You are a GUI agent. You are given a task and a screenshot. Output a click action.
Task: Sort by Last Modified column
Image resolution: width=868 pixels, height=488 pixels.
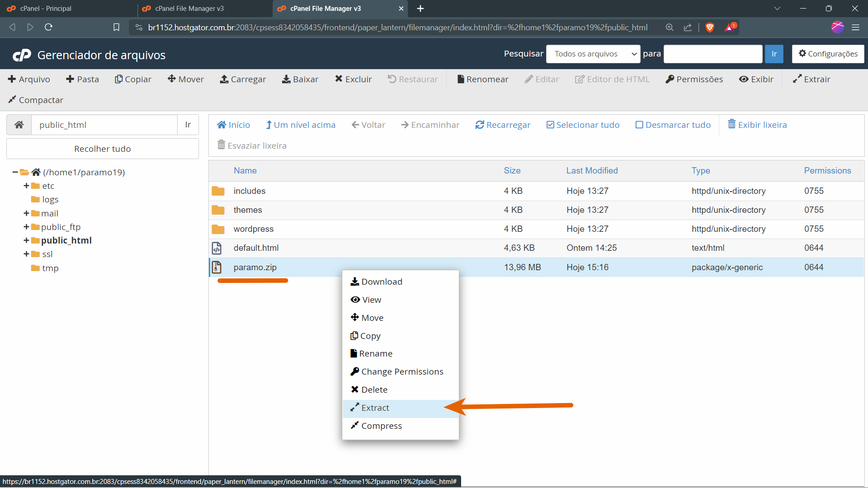point(592,170)
